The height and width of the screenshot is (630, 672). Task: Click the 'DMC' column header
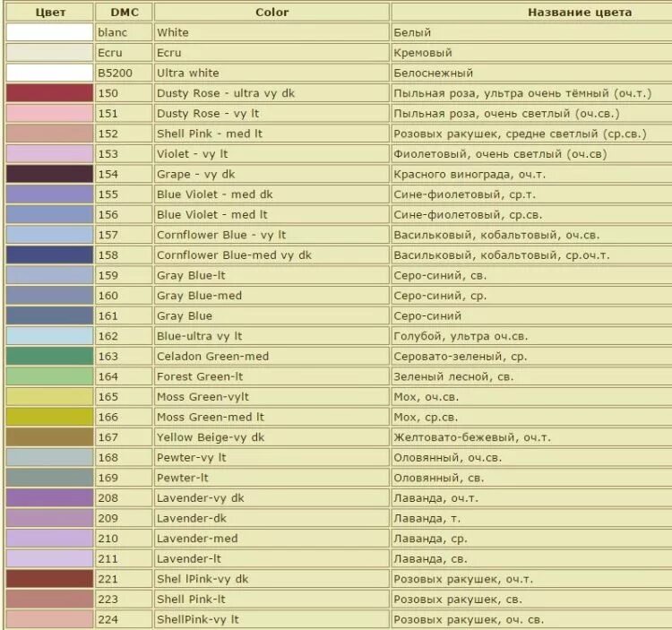[x=124, y=12]
